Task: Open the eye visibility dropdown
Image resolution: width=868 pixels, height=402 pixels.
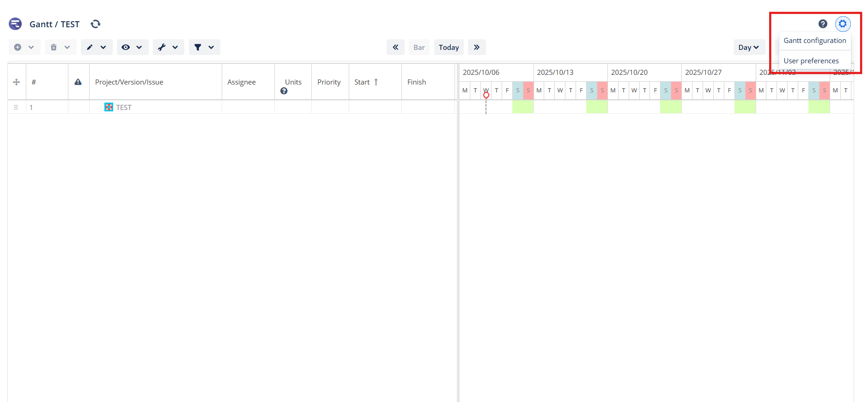Action: pos(132,47)
